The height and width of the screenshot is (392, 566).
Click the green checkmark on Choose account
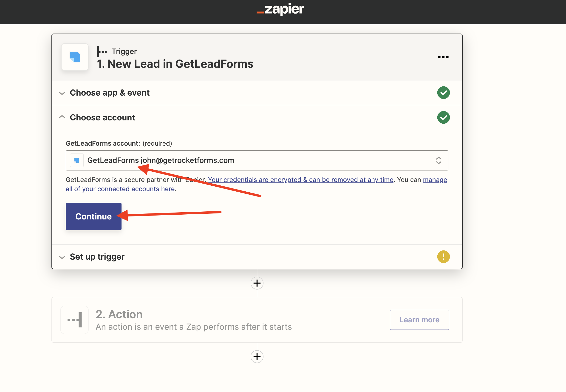pos(443,117)
